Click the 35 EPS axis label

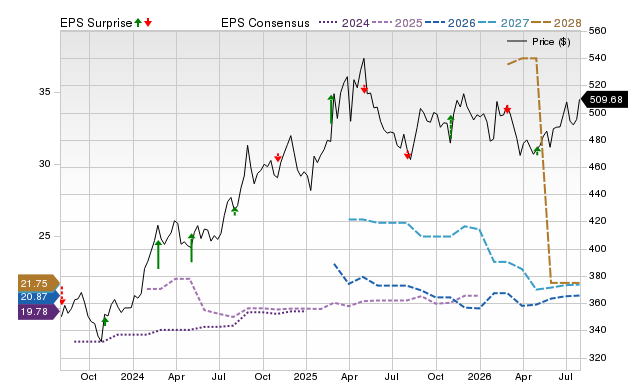(x=44, y=92)
